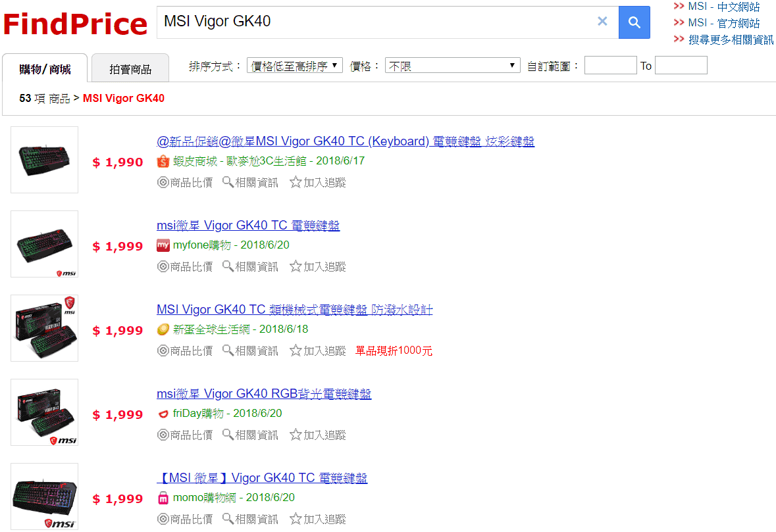
Task: Clear the search box with the X icon
Action: (x=602, y=21)
